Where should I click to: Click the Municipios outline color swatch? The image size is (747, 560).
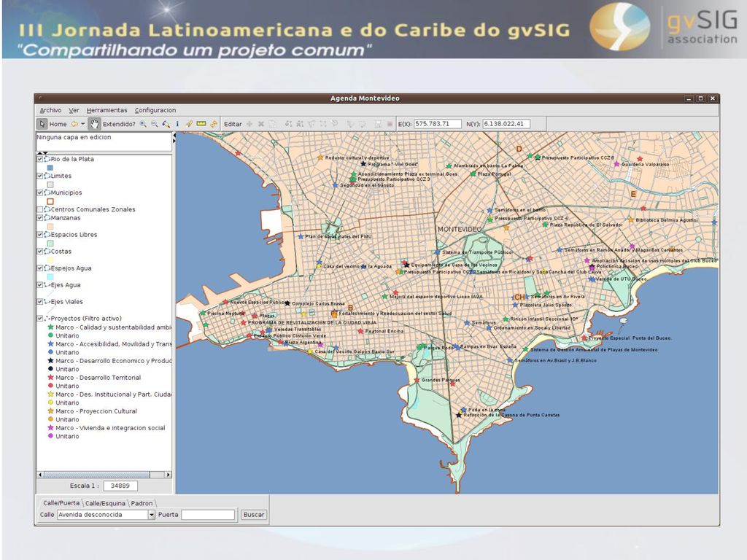click(50, 201)
